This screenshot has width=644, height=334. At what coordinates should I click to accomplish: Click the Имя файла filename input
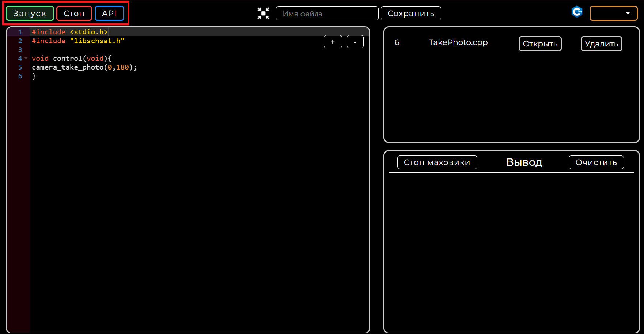327,13
